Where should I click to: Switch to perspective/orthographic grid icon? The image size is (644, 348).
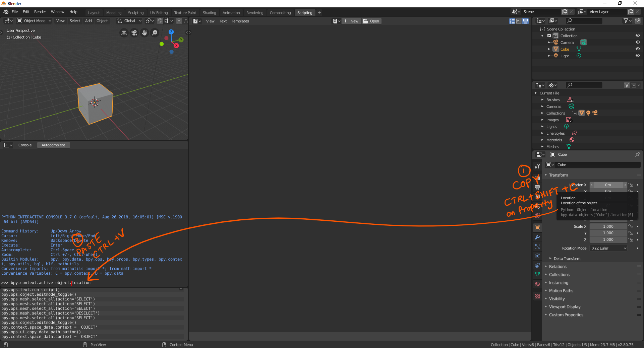124,33
